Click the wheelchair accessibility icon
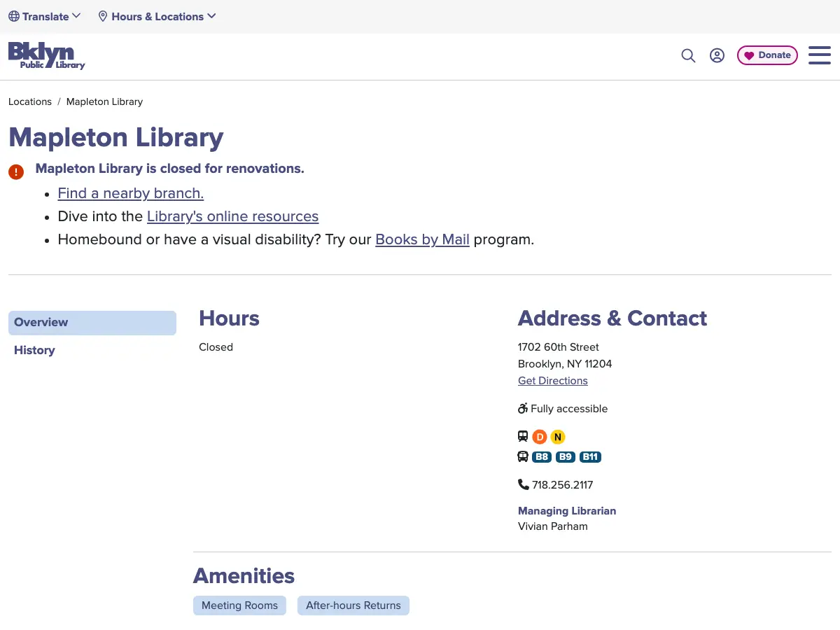The image size is (840, 630). 523,408
